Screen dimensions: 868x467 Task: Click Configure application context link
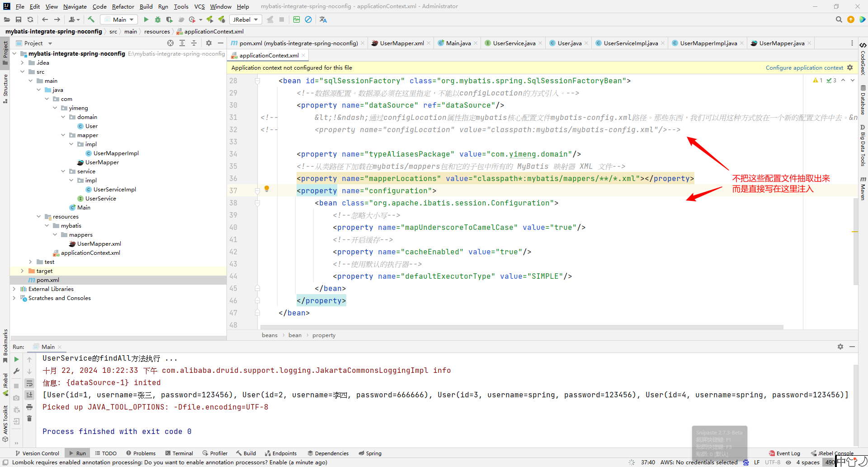click(x=804, y=67)
